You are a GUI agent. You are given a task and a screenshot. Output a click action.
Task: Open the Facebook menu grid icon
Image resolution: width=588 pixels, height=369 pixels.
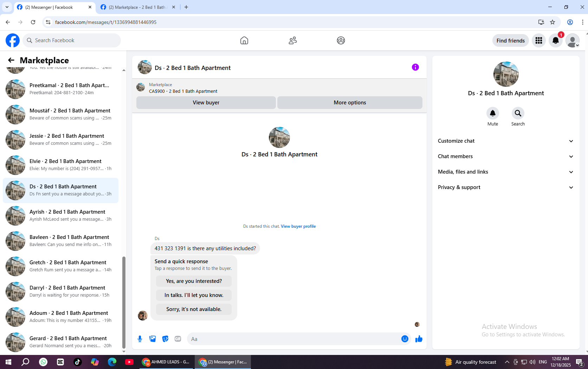pos(539,40)
